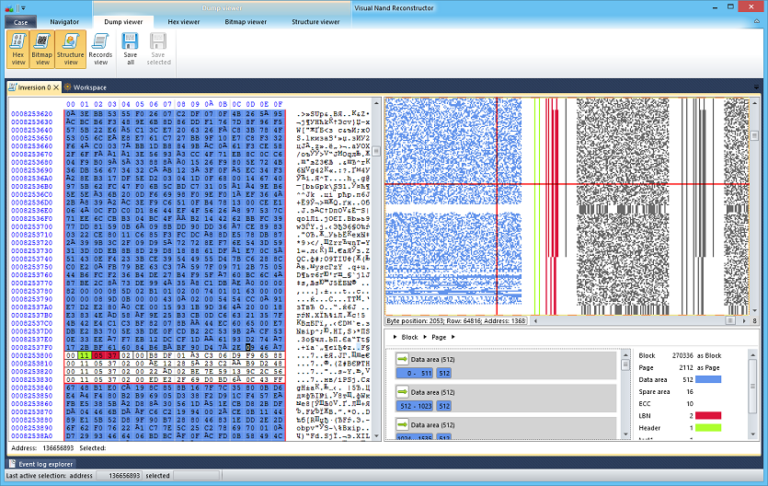Switch to the Bitmap viewer ribbon tab

tap(245, 22)
